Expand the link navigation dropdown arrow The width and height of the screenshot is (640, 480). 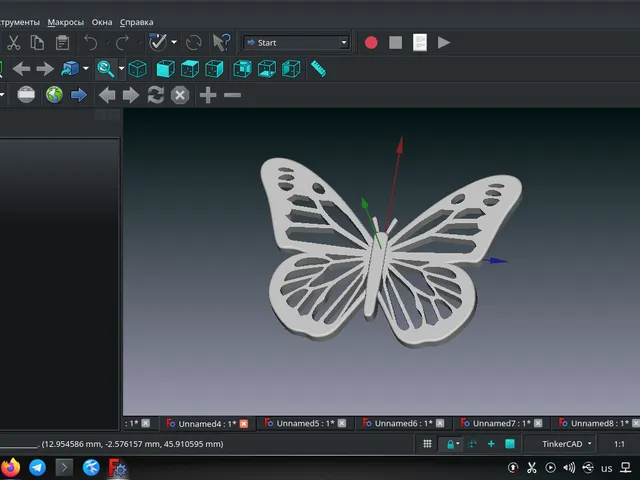coord(86,69)
